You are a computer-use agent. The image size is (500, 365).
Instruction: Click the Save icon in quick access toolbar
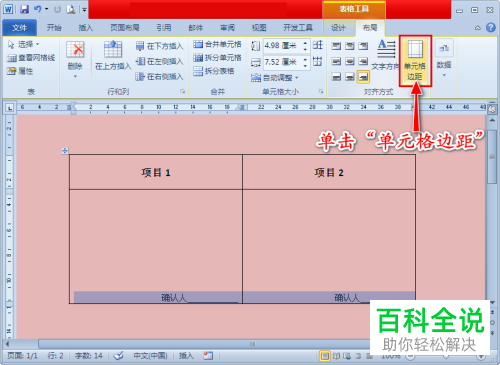[24, 9]
